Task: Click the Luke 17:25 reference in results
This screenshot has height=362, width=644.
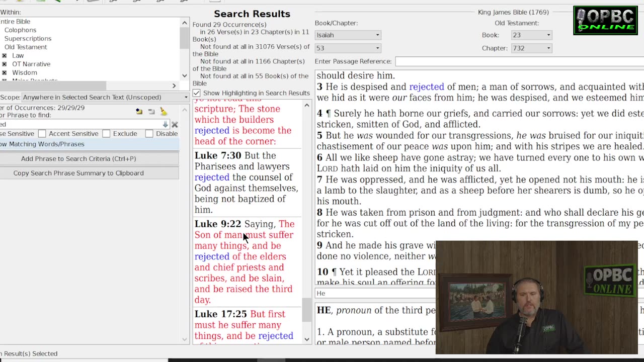Action: pos(221,314)
